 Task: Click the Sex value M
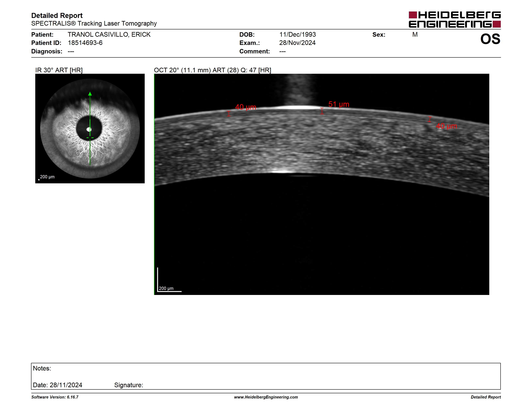pos(415,35)
